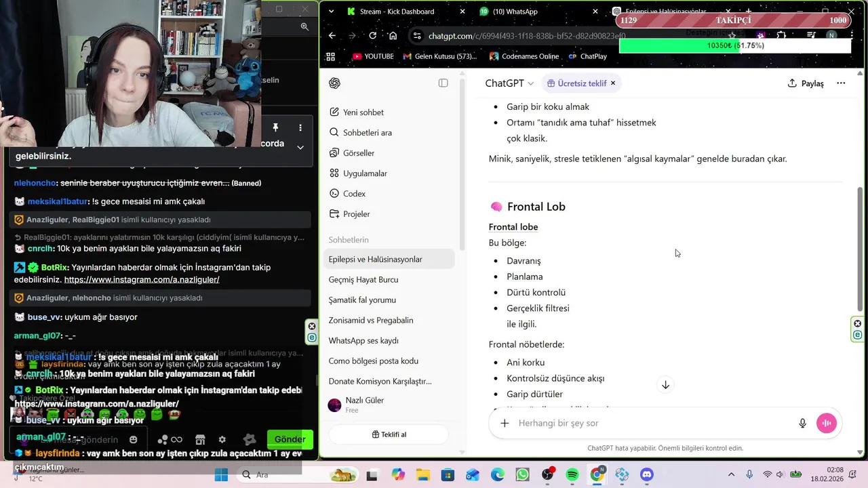The width and height of the screenshot is (868, 488).
Task: Open Discord from the taskbar
Action: 647,475
